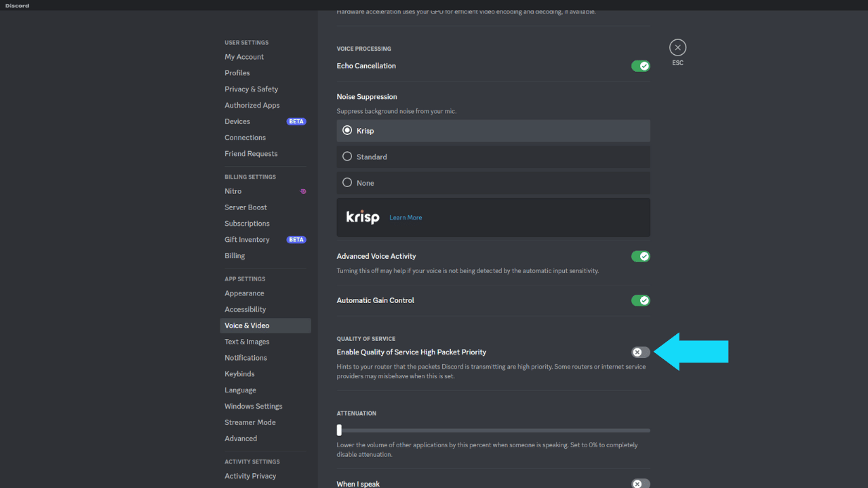
Task: Close settings with the ESC circle button
Action: tap(677, 47)
